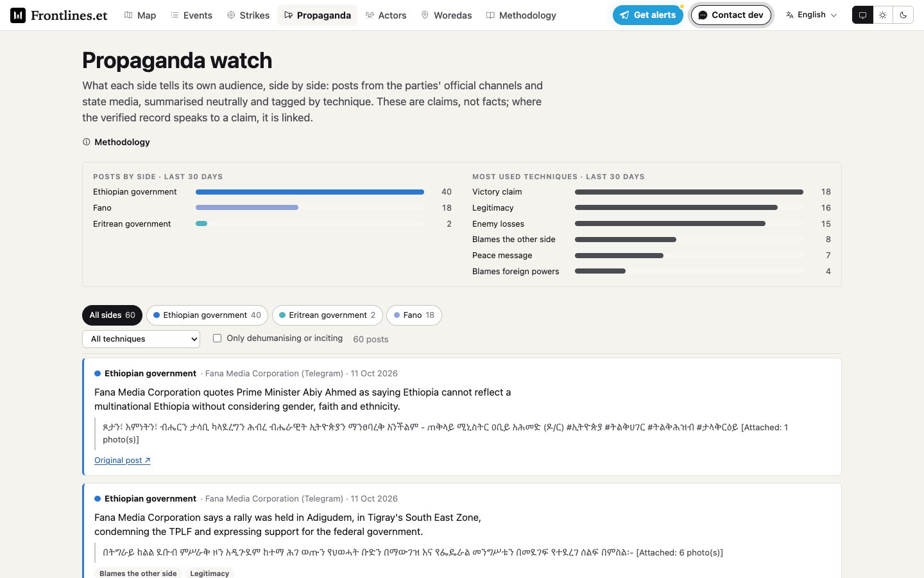Expand the English language selector

click(812, 15)
